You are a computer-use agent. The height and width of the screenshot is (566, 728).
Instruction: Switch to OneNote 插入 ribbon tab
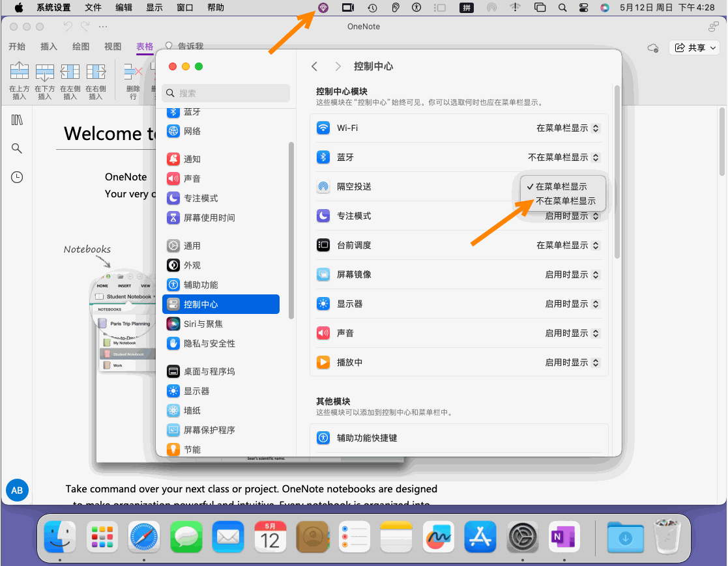coord(49,46)
